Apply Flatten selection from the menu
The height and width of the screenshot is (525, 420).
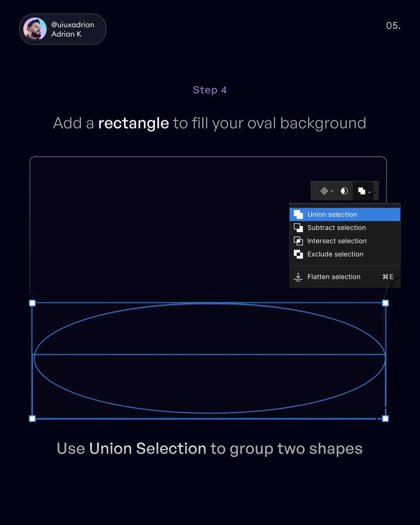pos(334,276)
